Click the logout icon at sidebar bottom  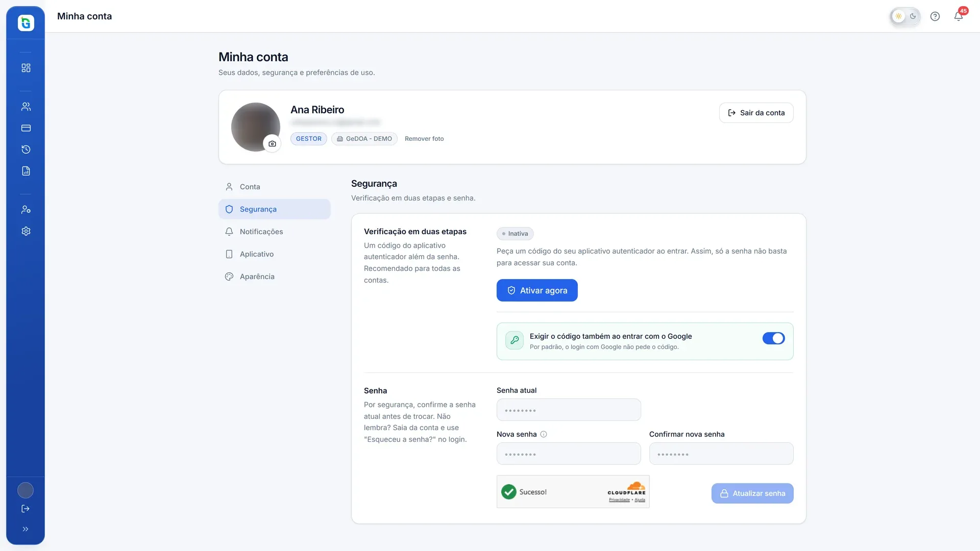coord(26,509)
